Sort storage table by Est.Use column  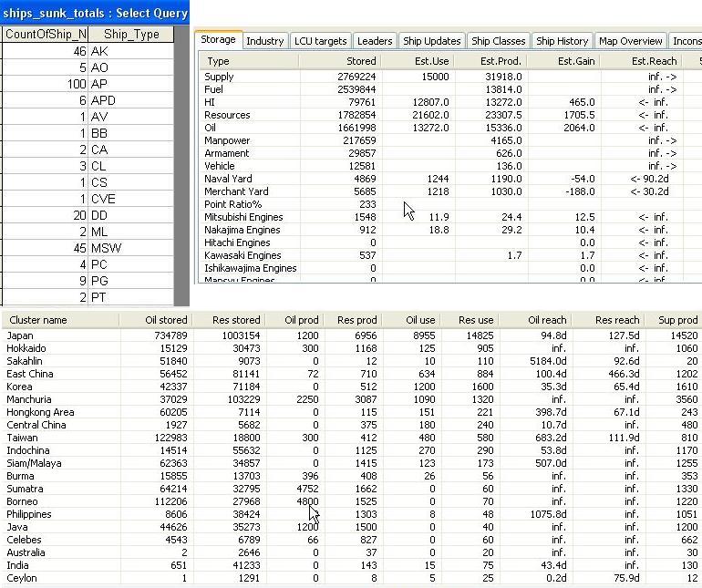coord(417,61)
